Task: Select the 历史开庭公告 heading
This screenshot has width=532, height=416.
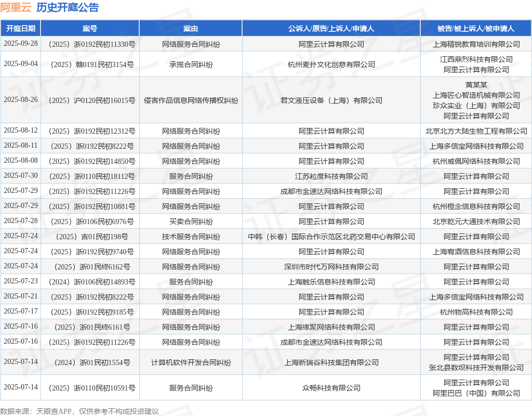Action: tap(68, 7)
